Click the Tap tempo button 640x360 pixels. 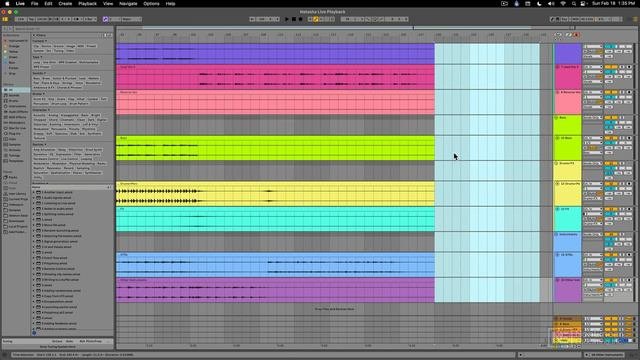31,19
